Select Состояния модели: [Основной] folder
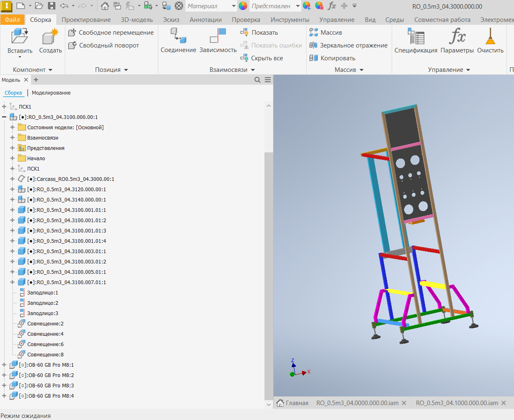Viewport: 514px width, 420px height. 65,127
